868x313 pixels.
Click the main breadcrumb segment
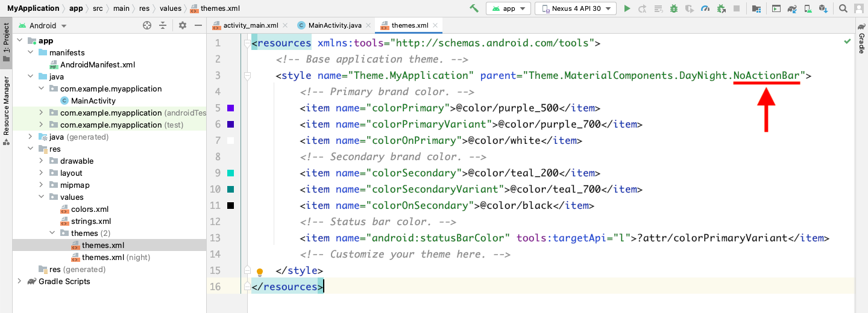(122, 8)
